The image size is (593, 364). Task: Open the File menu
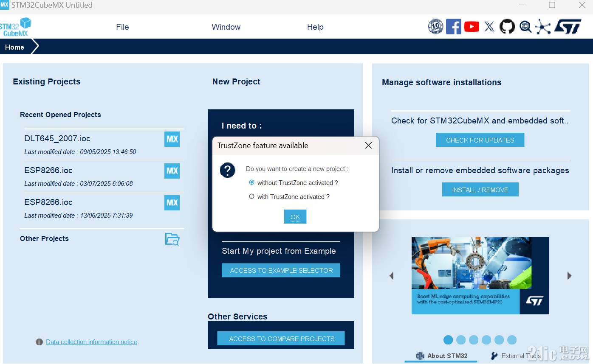[x=122, y=27]
